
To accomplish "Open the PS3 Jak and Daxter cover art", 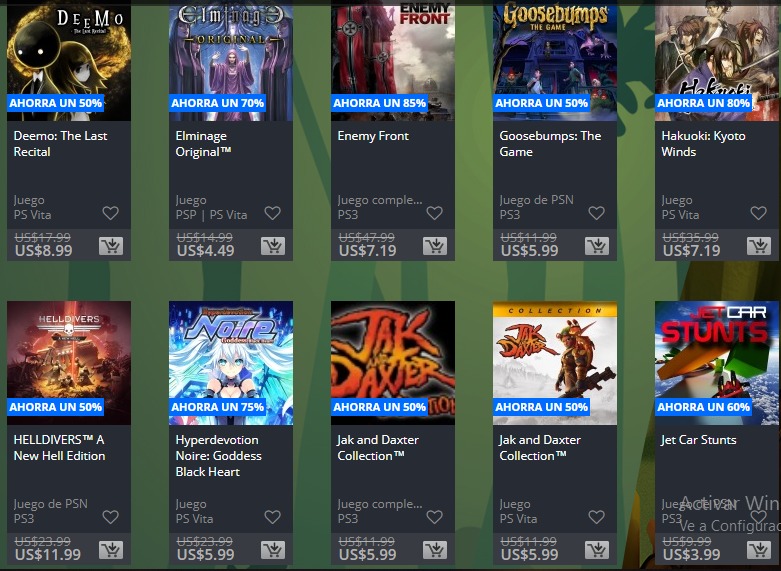I will click(393, 363).
